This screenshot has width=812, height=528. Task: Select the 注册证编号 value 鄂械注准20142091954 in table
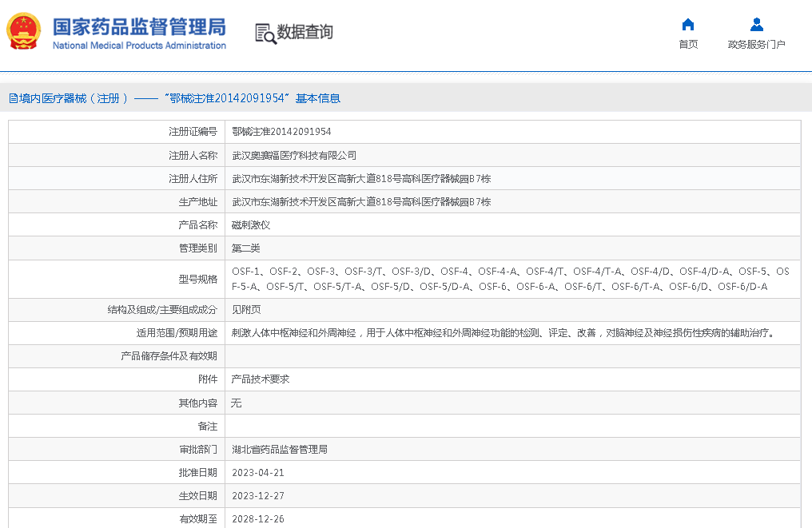[x=281, y=132]
